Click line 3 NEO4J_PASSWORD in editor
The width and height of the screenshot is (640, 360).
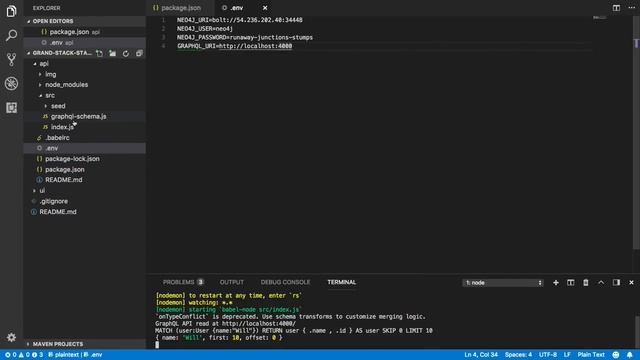coord(245,38)
